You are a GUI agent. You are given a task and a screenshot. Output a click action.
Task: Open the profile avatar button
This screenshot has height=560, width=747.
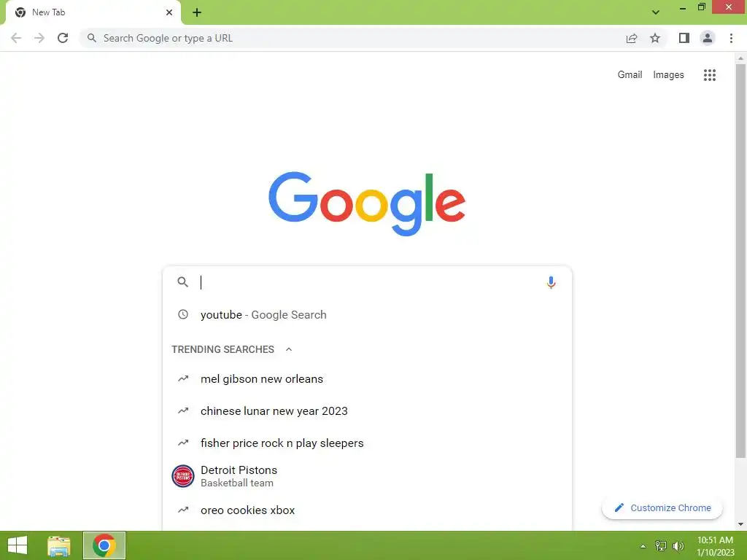(708, 38)
